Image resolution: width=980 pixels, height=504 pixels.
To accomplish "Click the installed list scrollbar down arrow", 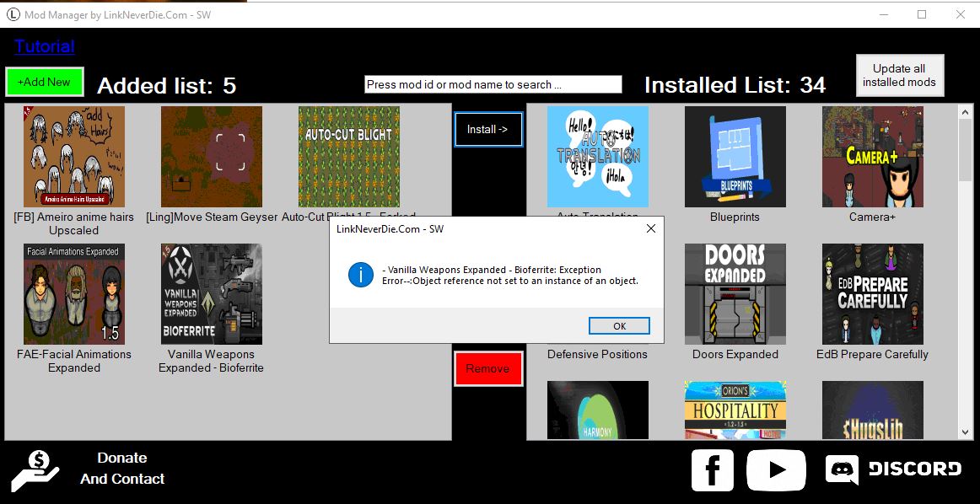I will tap(966, 432).
